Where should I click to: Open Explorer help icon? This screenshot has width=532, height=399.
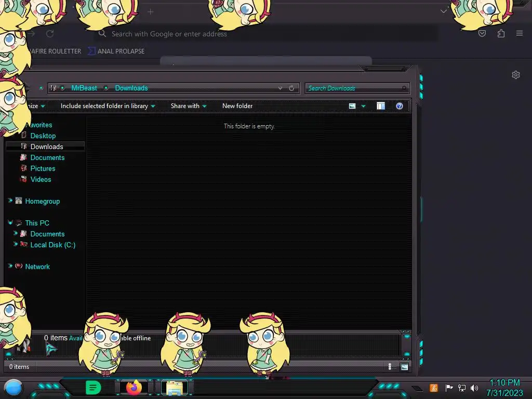point(400,106)
